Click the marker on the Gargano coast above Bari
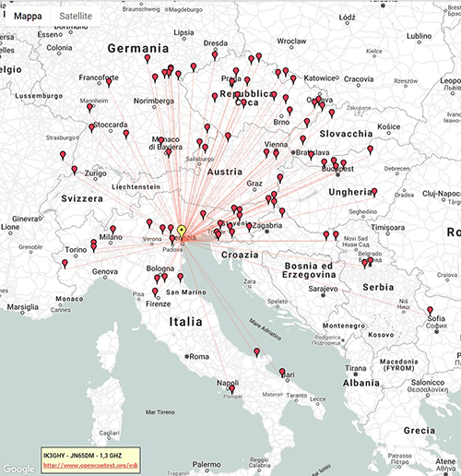The height and width of the screenshot is (476, 461). pyautogui.click(x=256, y=352)
